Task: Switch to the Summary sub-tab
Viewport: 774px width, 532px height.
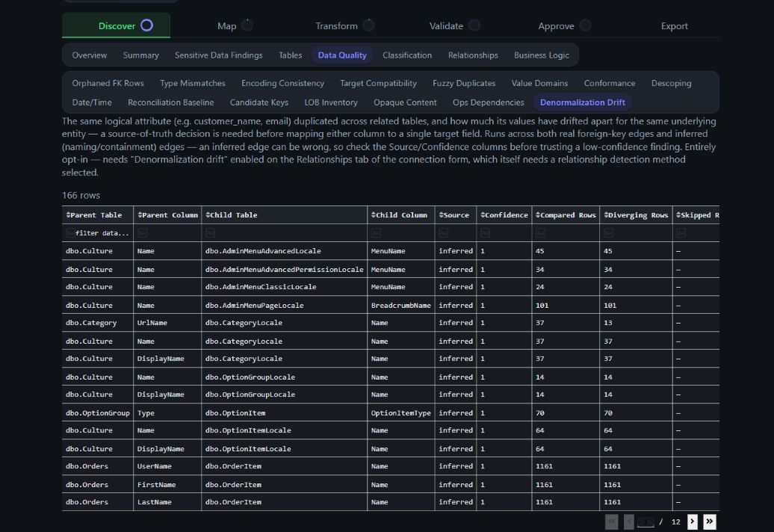Action: click(x=140, y=55)
